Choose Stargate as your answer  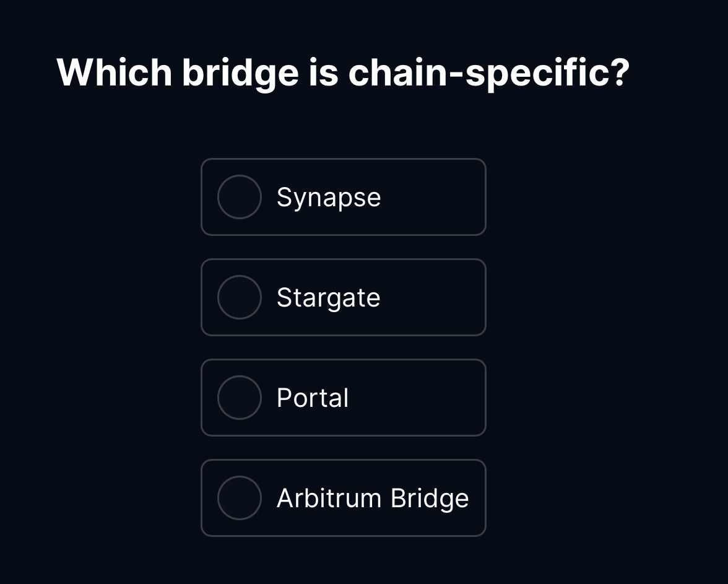tap(344, 297)
